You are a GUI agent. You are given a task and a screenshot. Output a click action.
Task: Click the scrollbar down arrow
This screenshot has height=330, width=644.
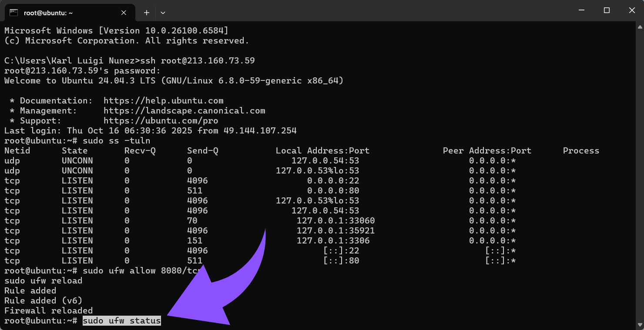pos(640,325)
